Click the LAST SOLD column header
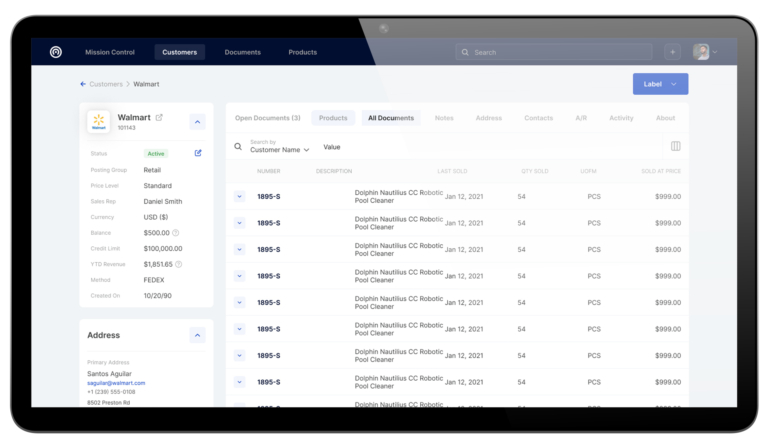 [x=452, y=171]
